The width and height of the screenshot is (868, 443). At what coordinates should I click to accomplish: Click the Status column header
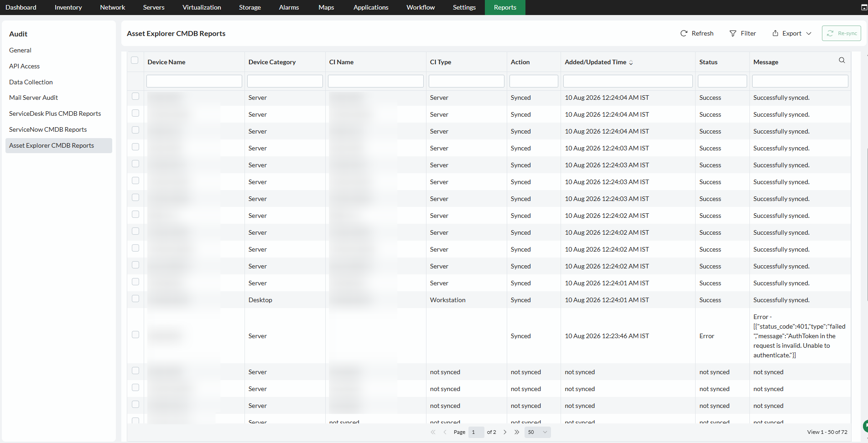pos(708,62)
